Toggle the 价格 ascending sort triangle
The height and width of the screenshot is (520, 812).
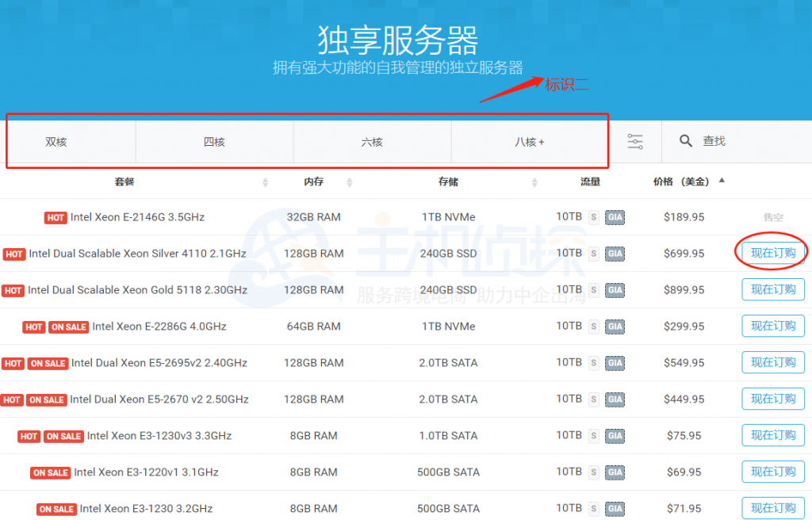tap(720, 179)
